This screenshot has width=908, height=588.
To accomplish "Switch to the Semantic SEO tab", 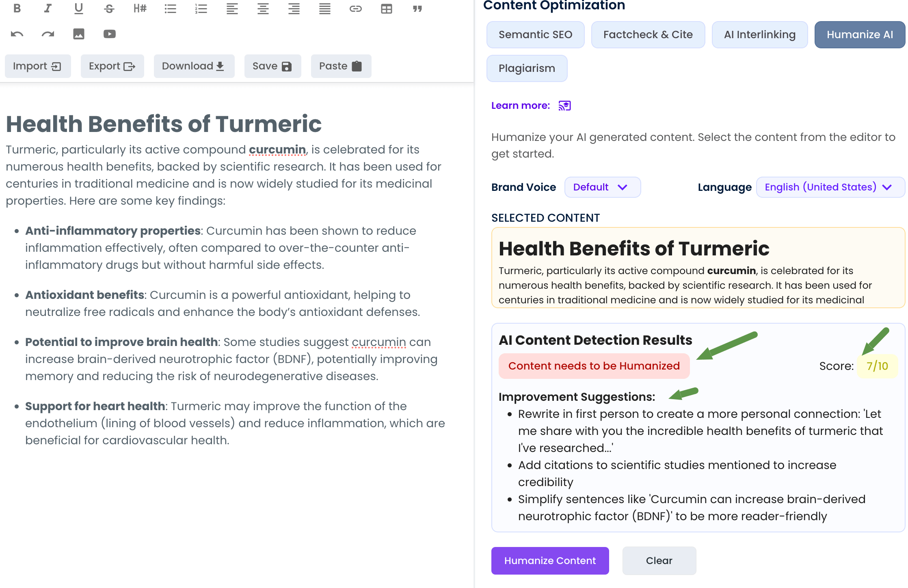I will [x=536, y=35].
